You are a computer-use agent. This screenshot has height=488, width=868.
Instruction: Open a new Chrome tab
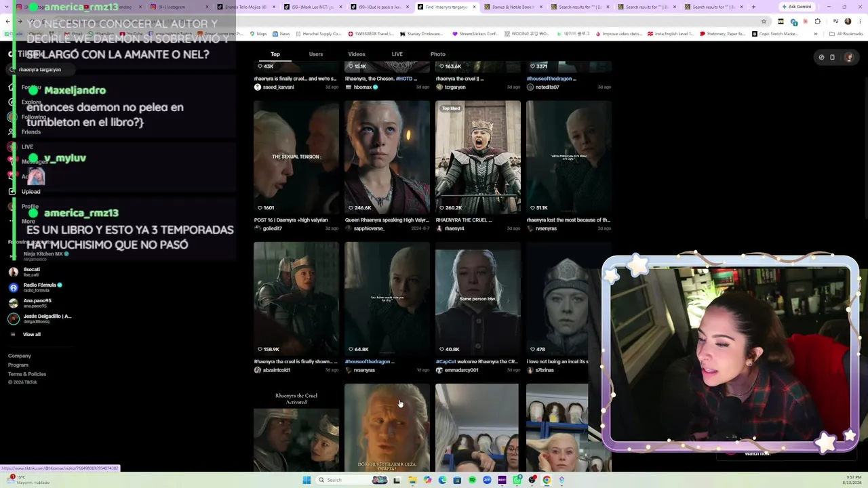(x=753, y=7)
